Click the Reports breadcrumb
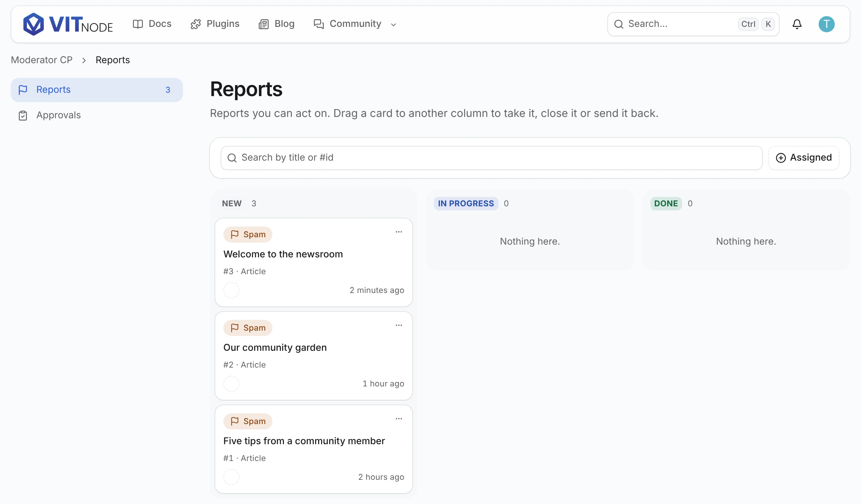Viewport: 861px width, 504px height. pos(113,60)
